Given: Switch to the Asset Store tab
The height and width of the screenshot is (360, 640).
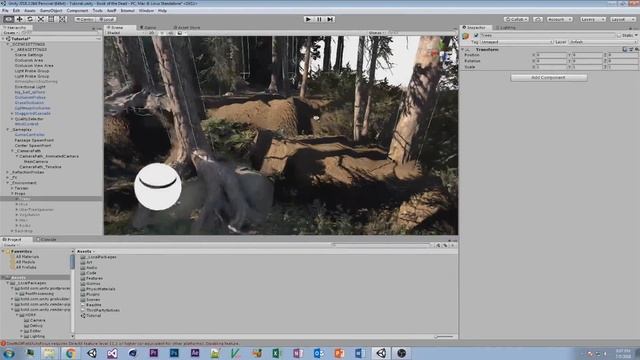Looking at the screenshot, I should tap(187, 28).
